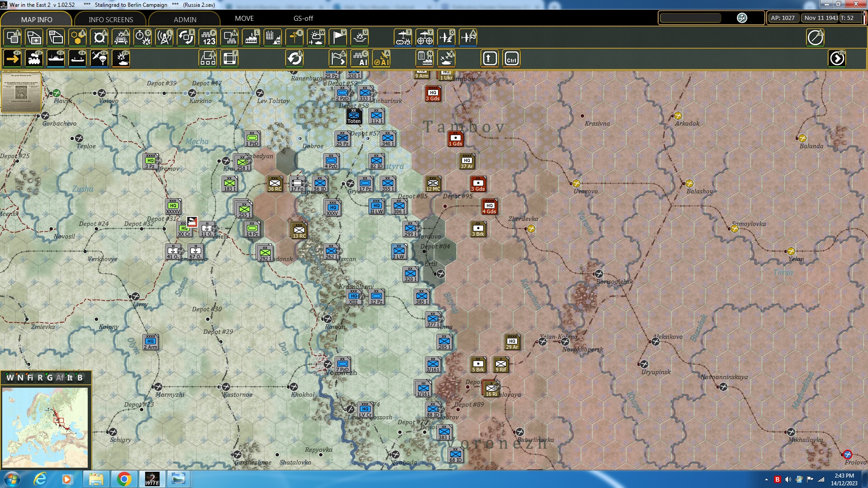Click the MOVE mode label

tap(244, 19)
